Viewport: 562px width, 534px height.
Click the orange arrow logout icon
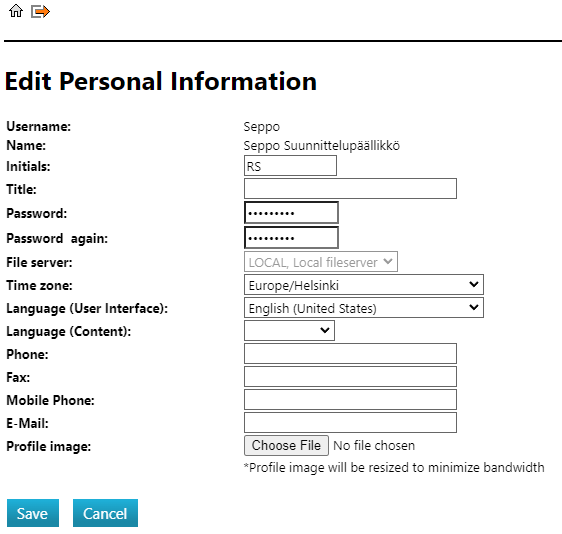click(40, 11)
